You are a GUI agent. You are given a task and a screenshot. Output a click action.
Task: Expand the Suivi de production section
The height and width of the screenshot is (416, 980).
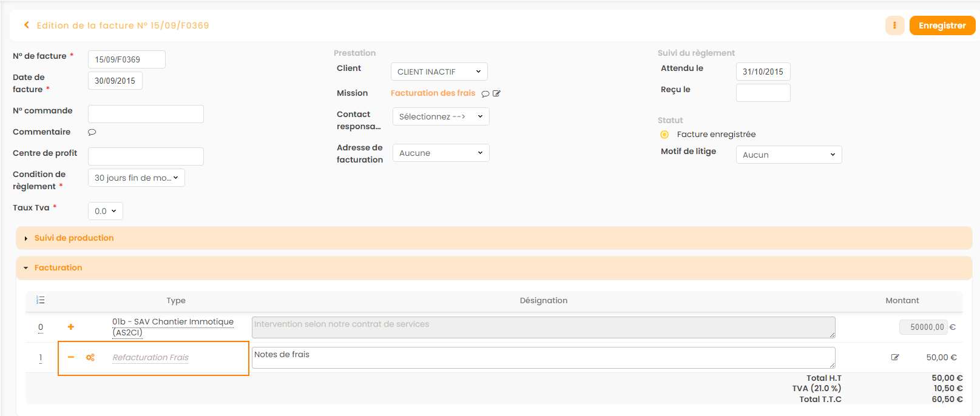(74, 238)
